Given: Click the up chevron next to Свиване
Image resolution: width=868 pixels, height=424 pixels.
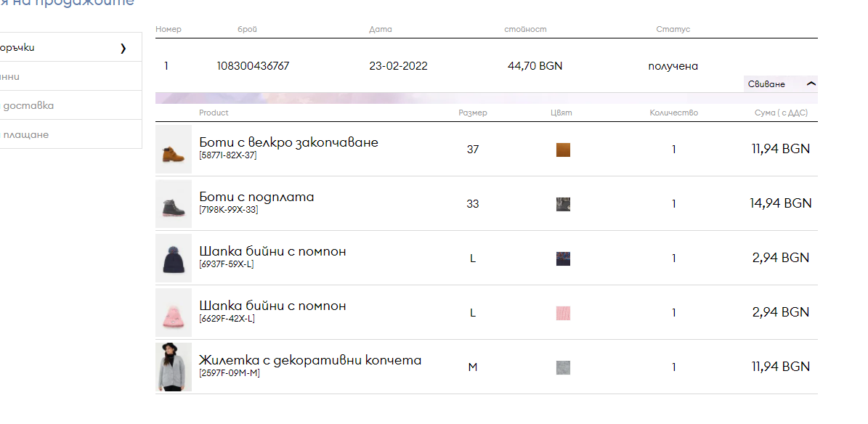Looking at the screenshot, I should [x=811, y=84].
